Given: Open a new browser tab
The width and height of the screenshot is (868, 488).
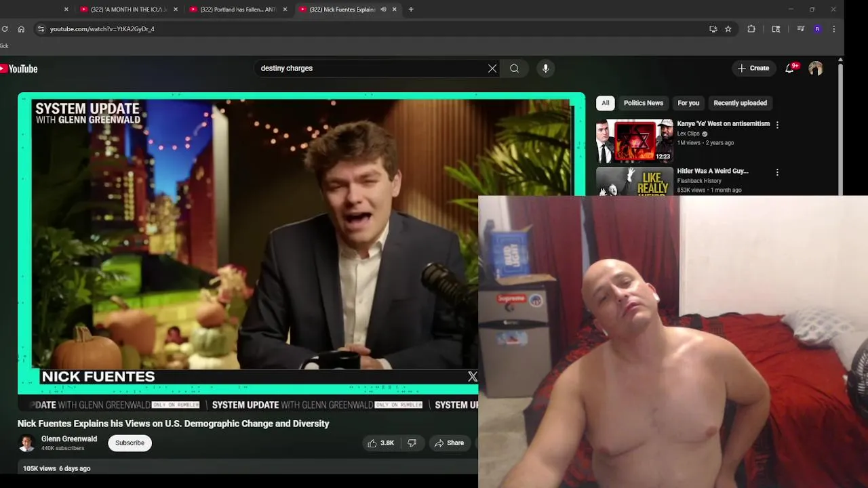Looking at the screenshot, I should coord(411,9).
